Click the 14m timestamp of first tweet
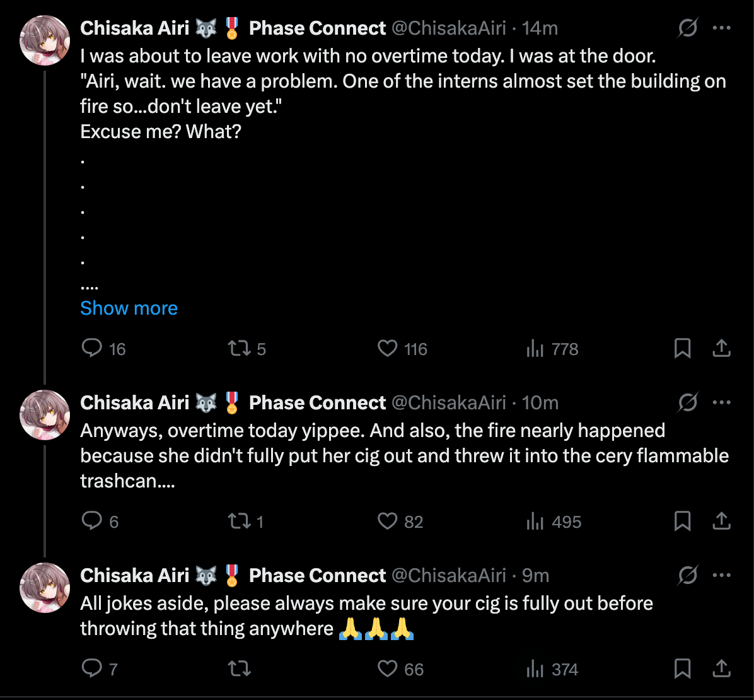The height and width of the screenshot is (700, 754). [x=540, y=28]
